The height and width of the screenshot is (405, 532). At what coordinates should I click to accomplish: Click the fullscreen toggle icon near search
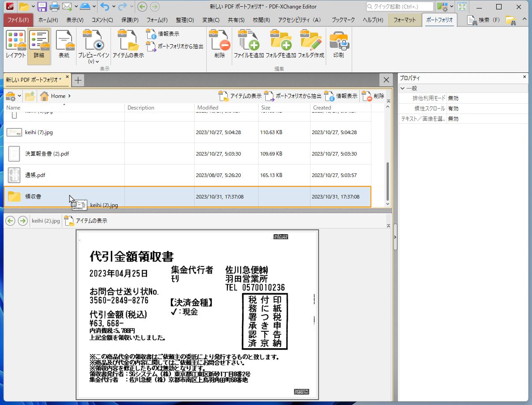(x=462, y=6)
